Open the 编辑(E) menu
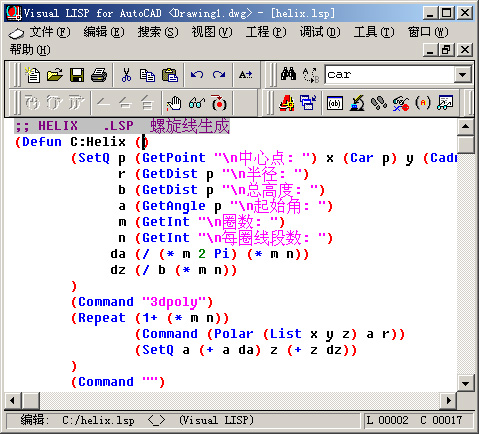Image resolution: width=479 pixels, height=434 pixels. [x=104, y=32]
